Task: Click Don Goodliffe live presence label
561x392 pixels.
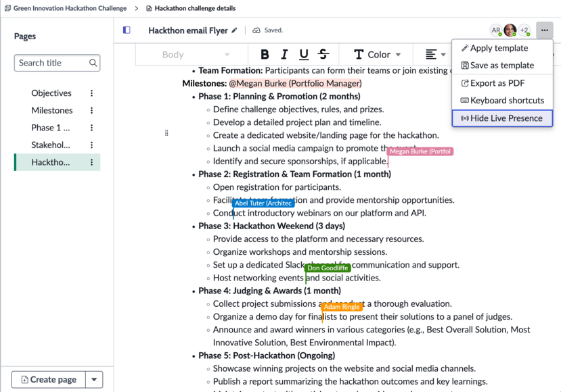Action: [328, 268]
